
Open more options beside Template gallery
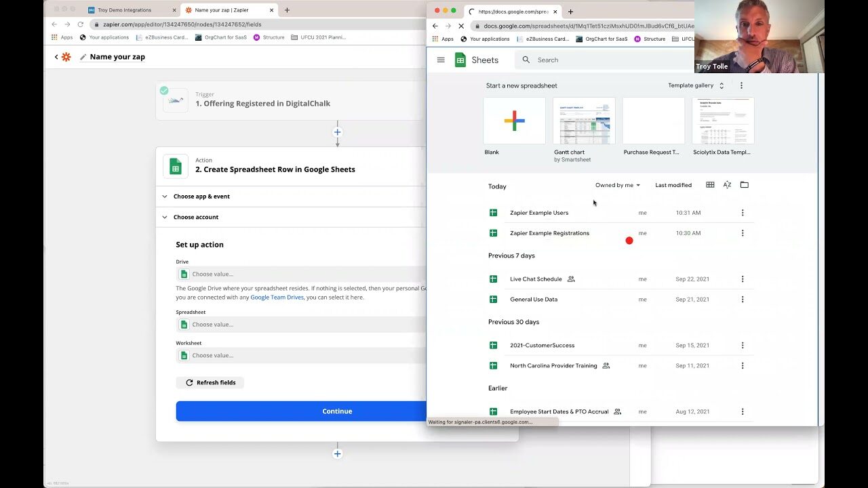tap(741, 85)
